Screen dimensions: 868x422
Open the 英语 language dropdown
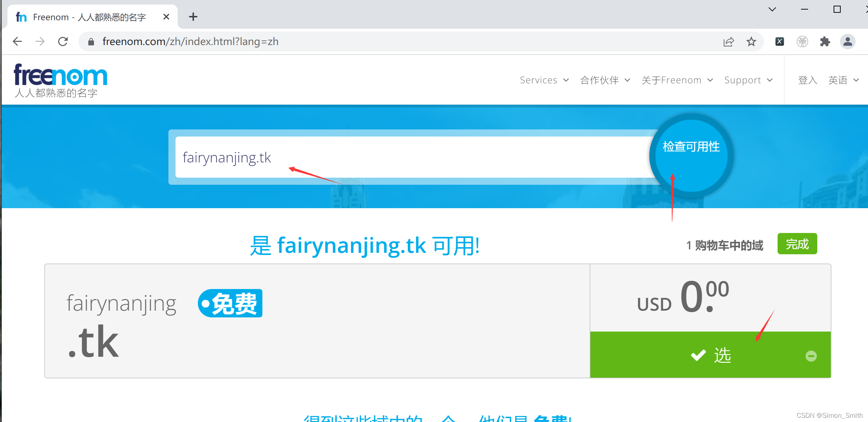coord(844,80)
